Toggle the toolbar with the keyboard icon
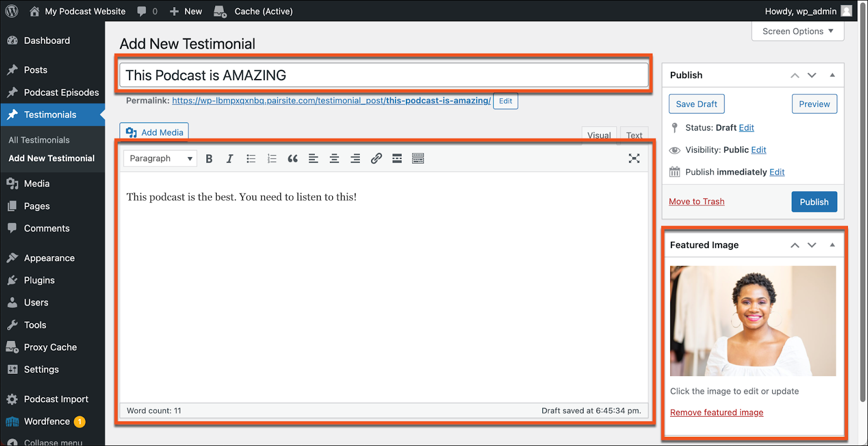 click(x=418, y=159)
